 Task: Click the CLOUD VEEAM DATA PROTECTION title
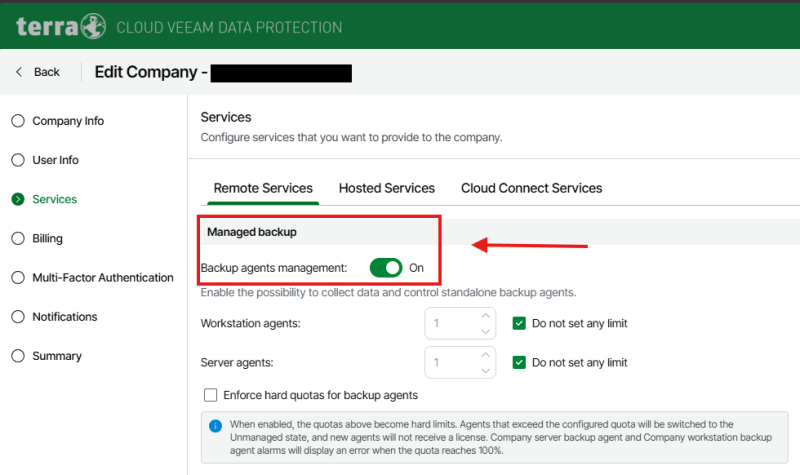point(229,27)
